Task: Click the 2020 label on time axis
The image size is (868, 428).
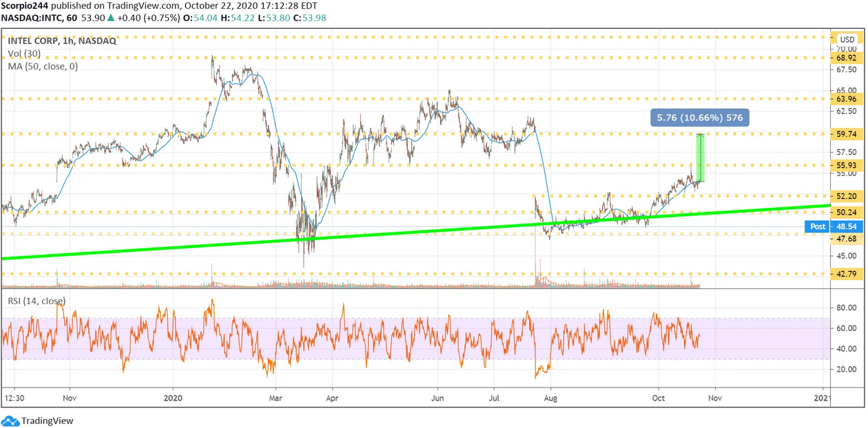Action: point(173,398)
